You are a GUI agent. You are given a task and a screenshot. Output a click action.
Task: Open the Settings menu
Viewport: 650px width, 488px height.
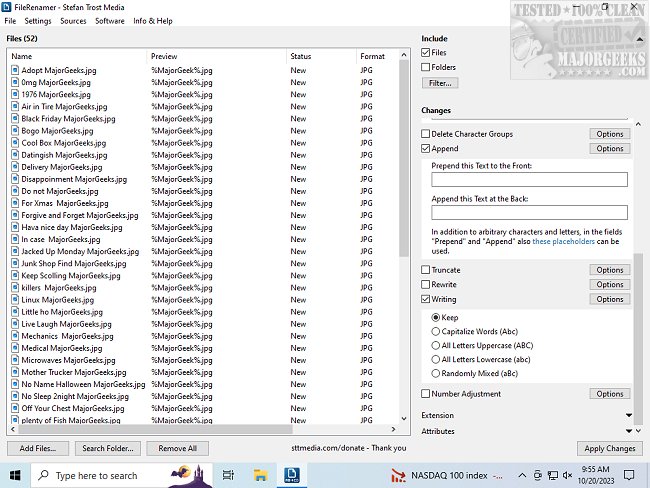pos(38,21)
